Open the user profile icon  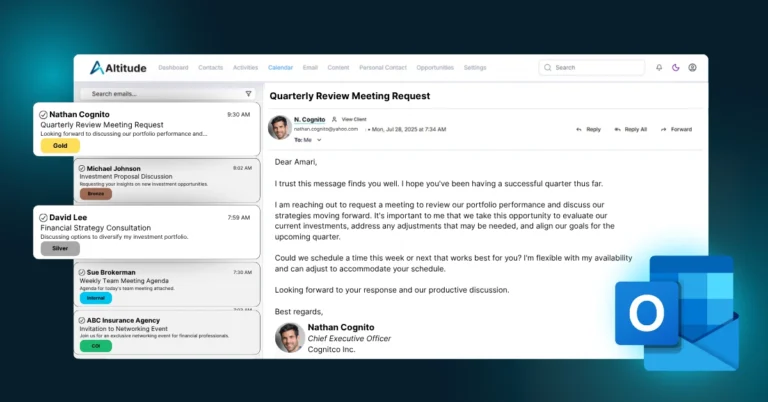point(692,68)
